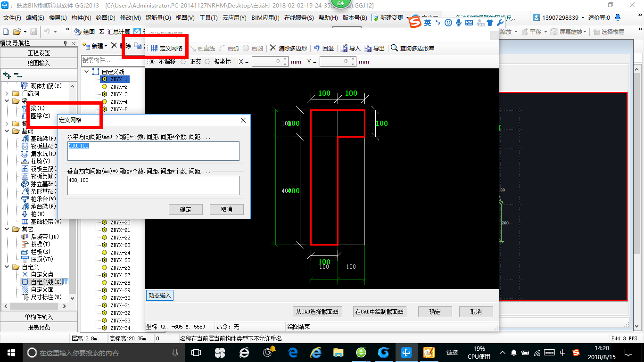Screen dimensions: 644x362
Task: Click the copy icon in component toolbar
Action: coord(137,46)
